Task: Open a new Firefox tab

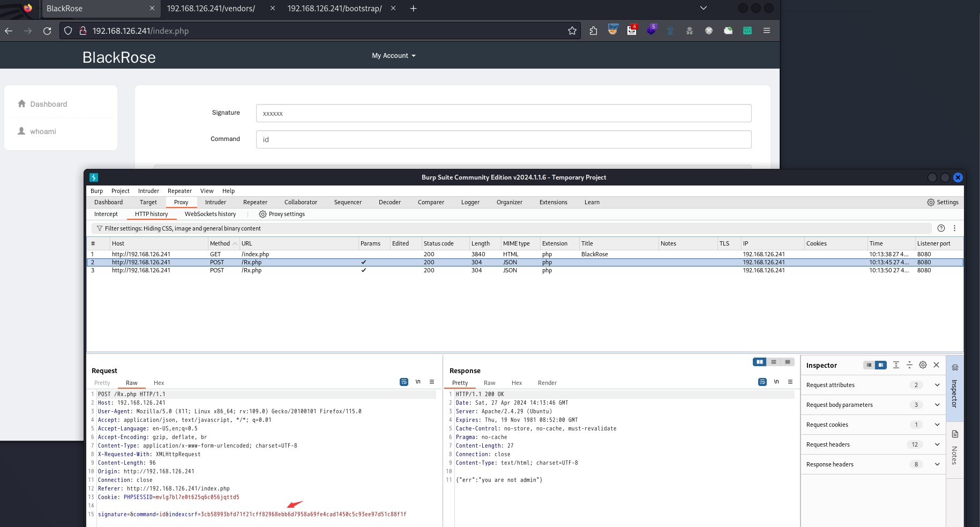Action: click(x=413, y=9)
